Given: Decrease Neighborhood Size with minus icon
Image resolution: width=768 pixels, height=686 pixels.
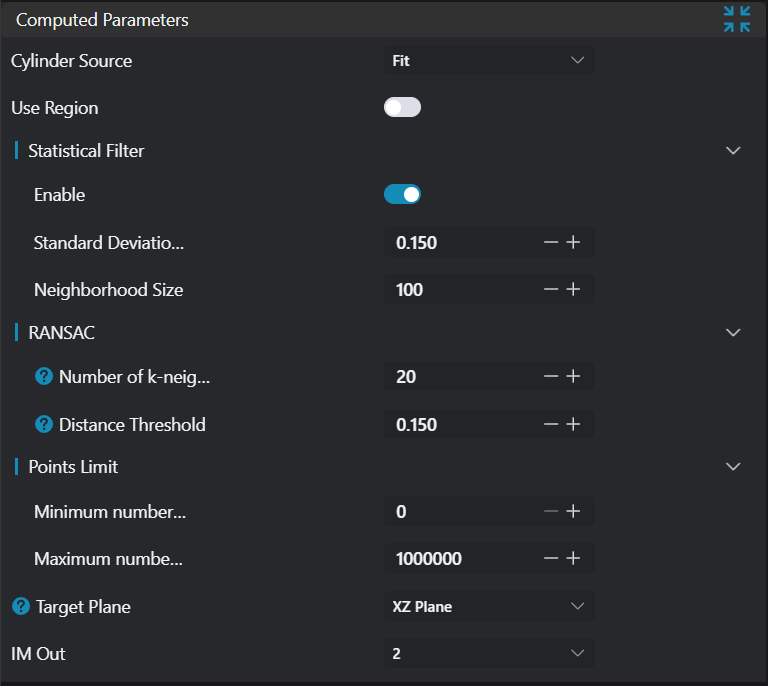Looking at the screenshot, I should click(x=550, y=290).
